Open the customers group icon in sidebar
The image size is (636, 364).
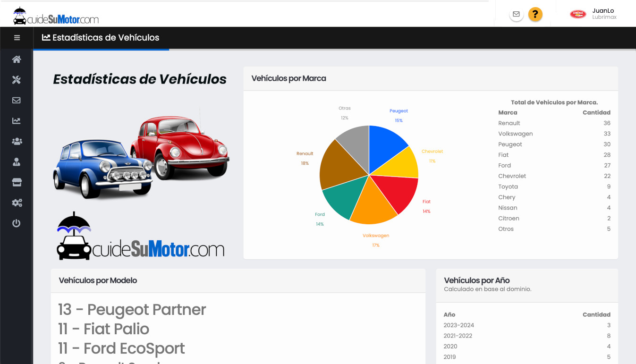(17, 141)
